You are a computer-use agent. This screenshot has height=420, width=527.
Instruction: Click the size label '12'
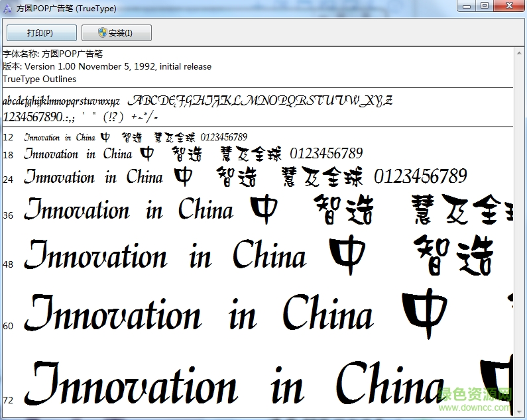coord(8,137)
